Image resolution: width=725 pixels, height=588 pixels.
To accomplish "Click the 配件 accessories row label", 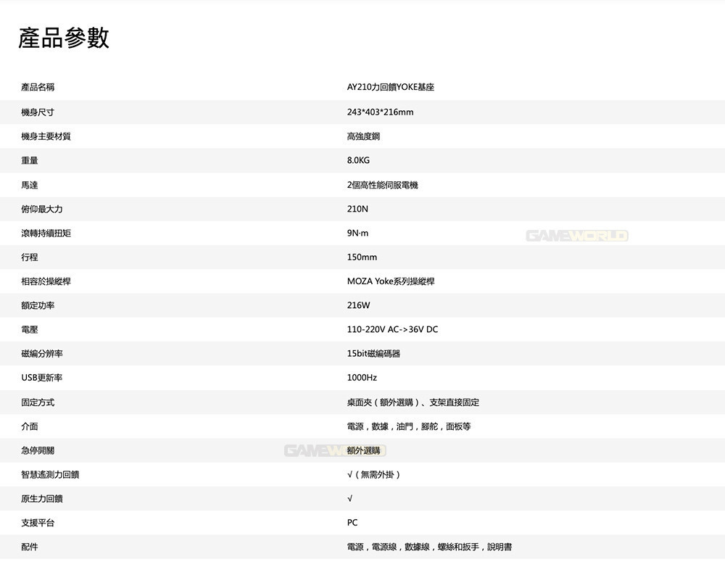I will [30, 547].
